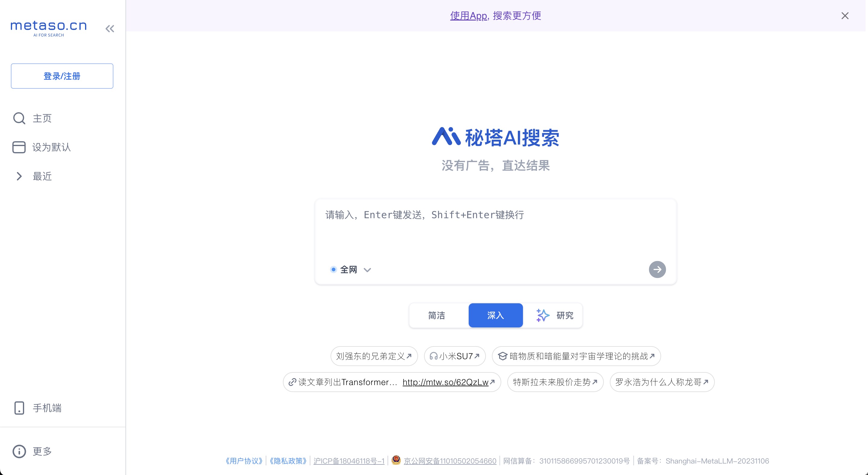Open suggestion 特斯拉未来股价走势
Screen dimensions: 868x475
[555, 382]
